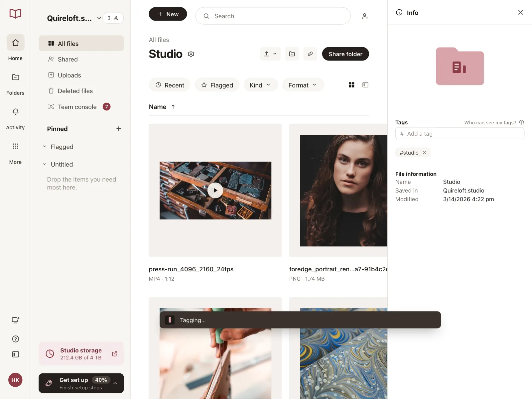The height and width of the screenshot is (399, 532).
Task: Click the Team console notification badge
Action: click(x=106, y=107)
